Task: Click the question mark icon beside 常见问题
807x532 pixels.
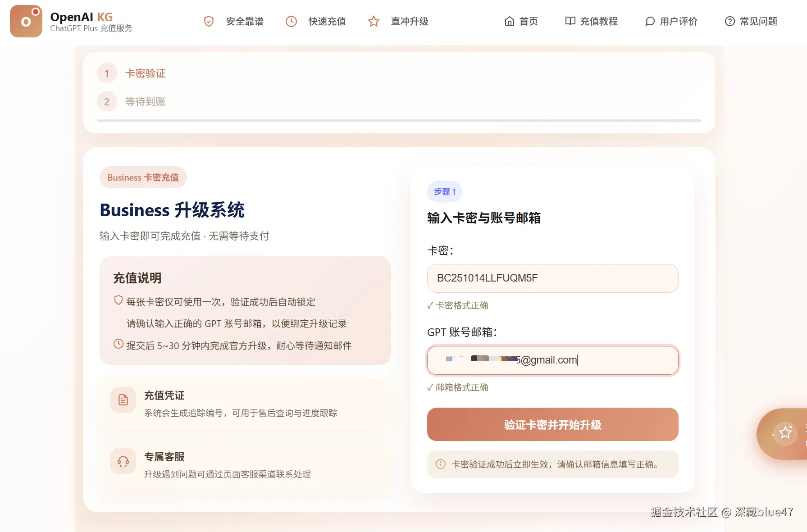Action: [x=729, y=21]
